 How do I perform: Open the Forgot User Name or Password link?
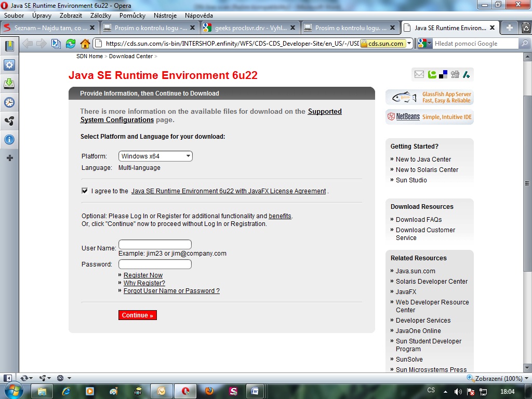click(171, 291)
